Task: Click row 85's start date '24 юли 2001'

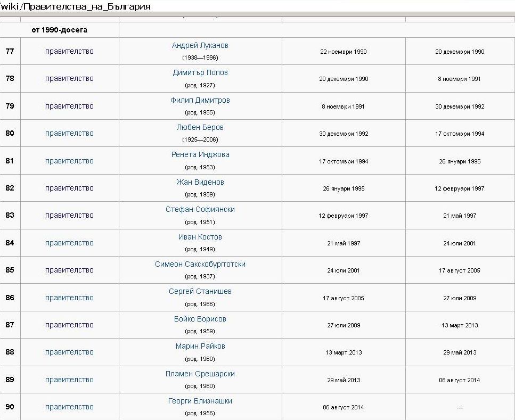Action: pos(344,271)
